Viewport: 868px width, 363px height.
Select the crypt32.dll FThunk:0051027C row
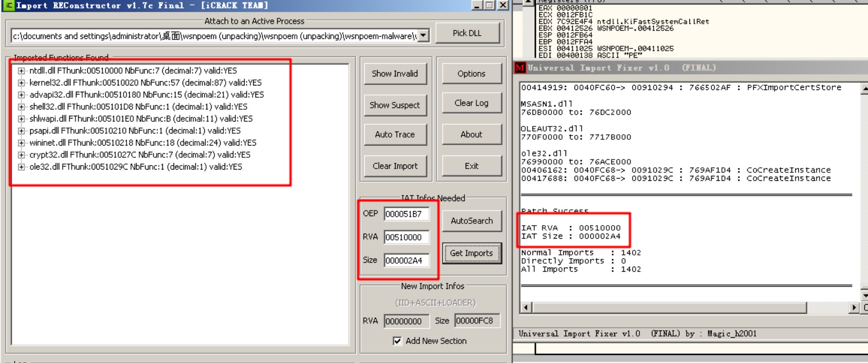click(x=140, y=155)
